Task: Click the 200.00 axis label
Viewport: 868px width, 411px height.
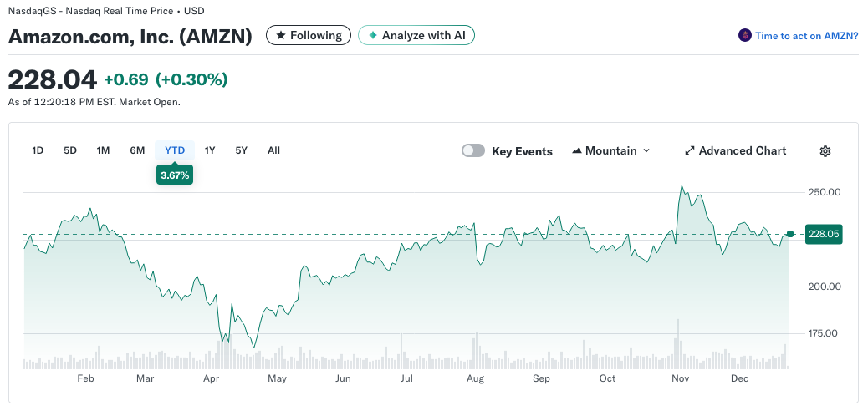Action: 825,287
